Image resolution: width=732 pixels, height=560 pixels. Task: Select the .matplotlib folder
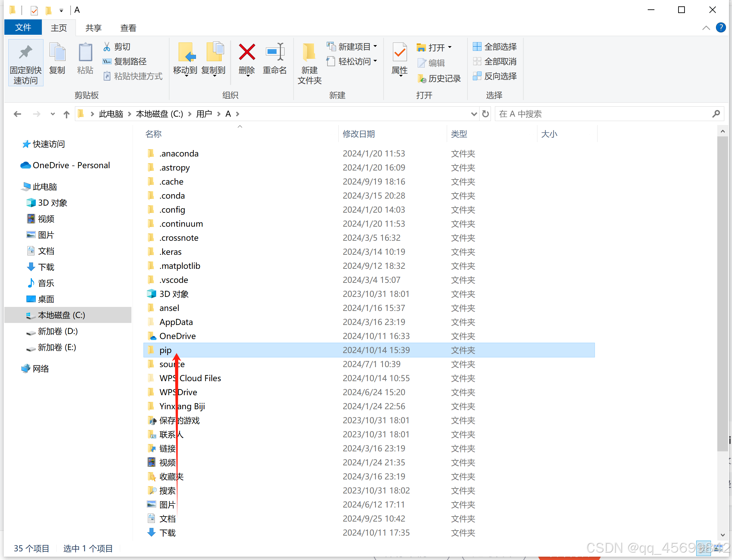pos(180,266)
